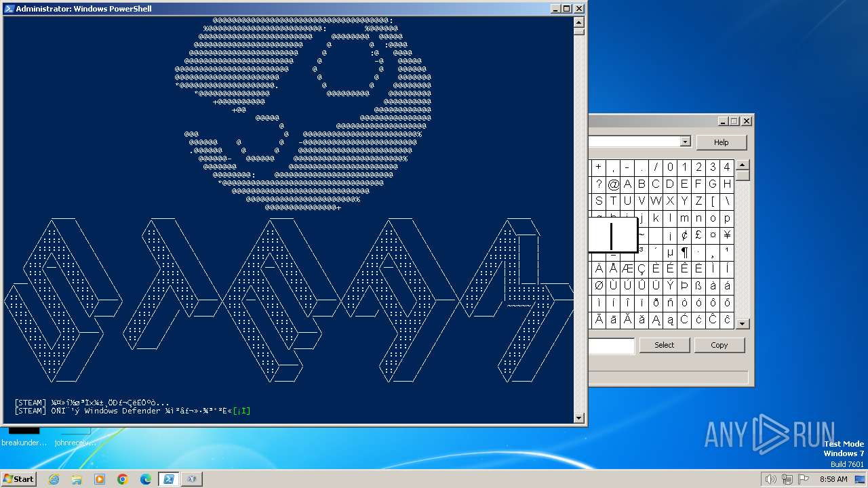Select the Æ ligature character

[x=627, y=269]
